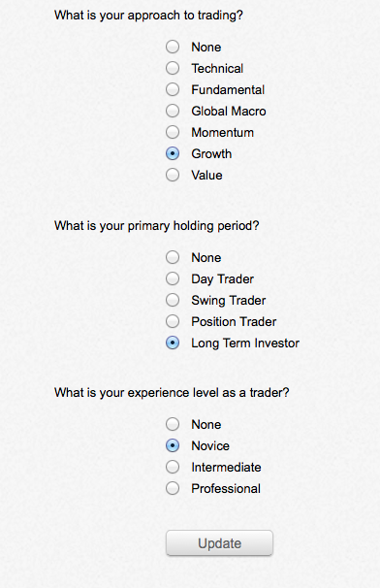Click the Global Macro label text

coord(229,111)
